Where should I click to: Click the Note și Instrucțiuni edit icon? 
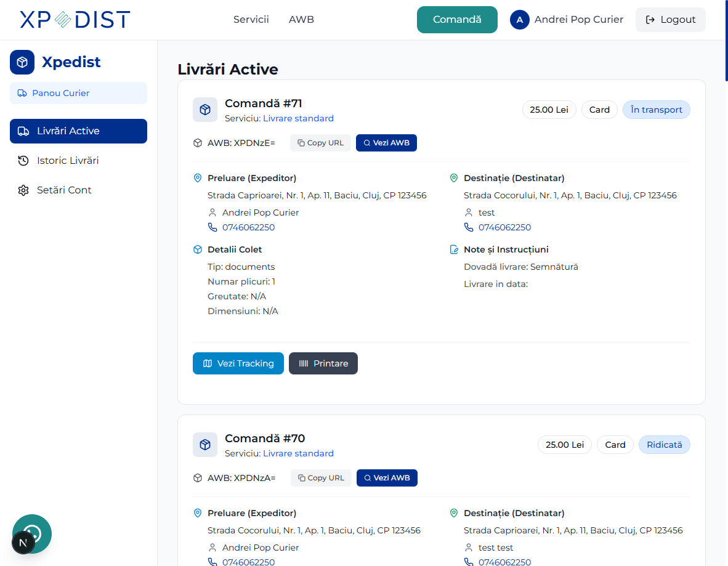(454, 249)
